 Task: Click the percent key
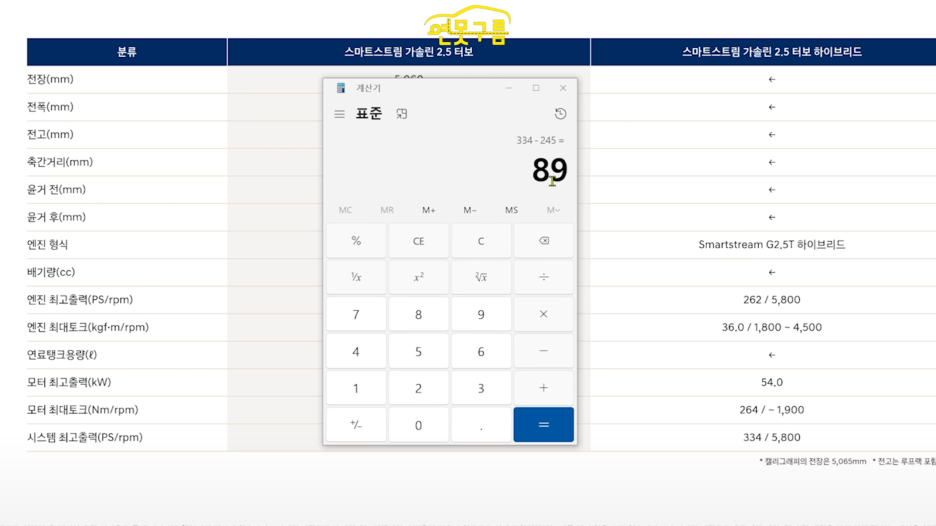coord(356,241)
